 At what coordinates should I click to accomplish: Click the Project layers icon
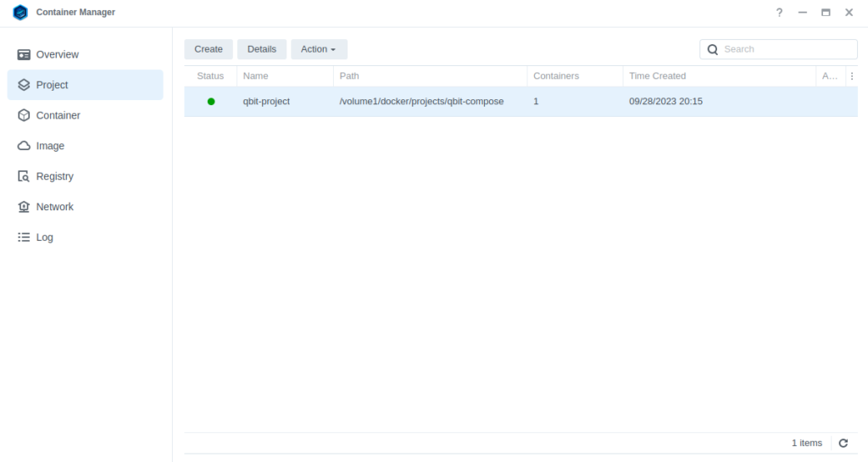[x=24, y=85]
